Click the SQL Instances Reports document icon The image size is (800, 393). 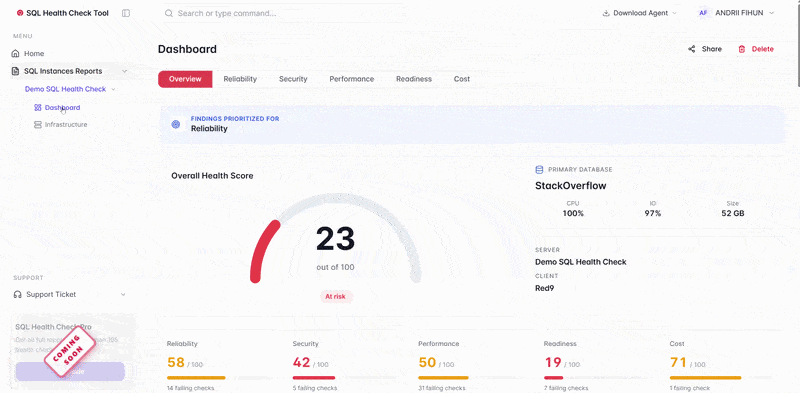coord(16,71)
